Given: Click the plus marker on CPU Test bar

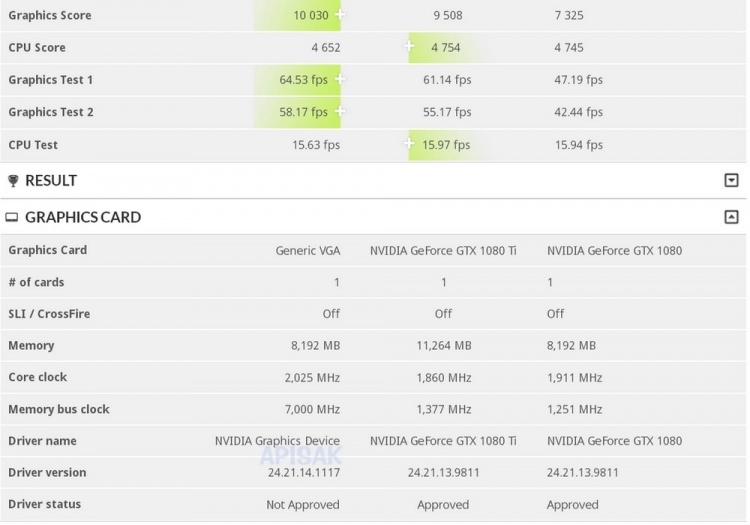Looking at the screenshot, I should [x=410, y=144].
